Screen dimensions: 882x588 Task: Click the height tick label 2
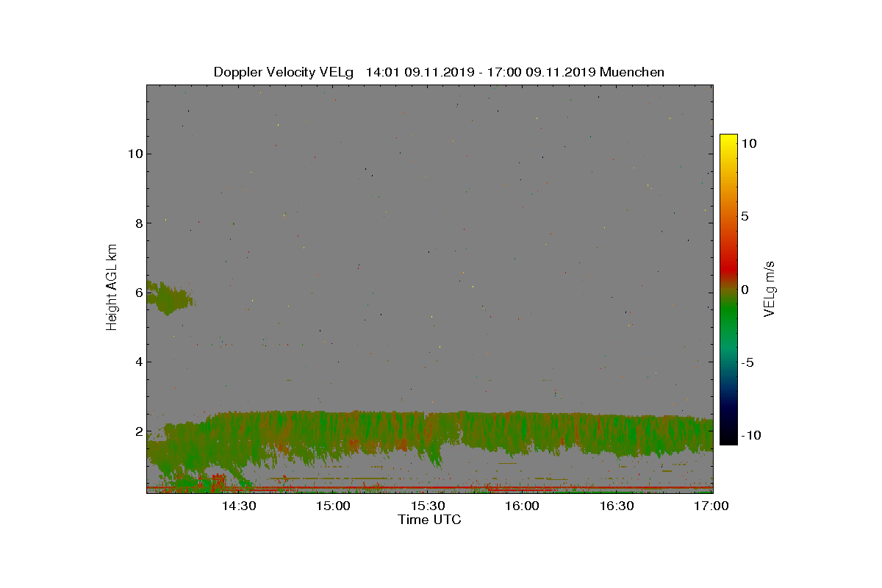point(137,431)
